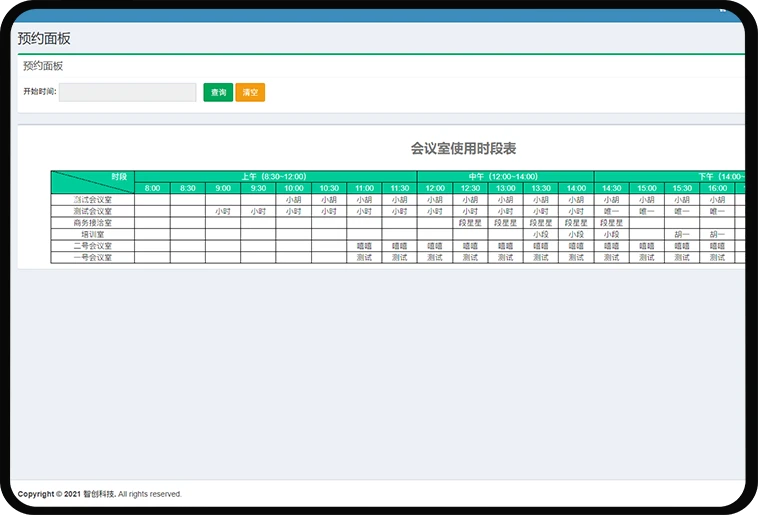This screenshot has height=515, width=758.
Task: Click the 商务接洽室 row label
Action: point(92,223)
